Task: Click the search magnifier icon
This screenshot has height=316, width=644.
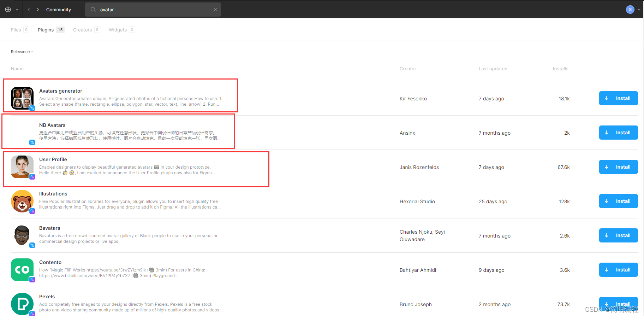Action: click(x=93, y=10)
